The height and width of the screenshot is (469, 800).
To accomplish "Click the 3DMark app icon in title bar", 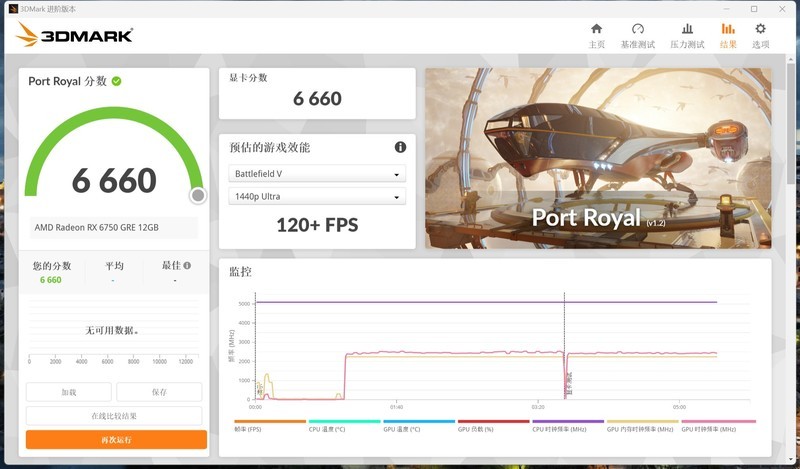I will [13, 9].
